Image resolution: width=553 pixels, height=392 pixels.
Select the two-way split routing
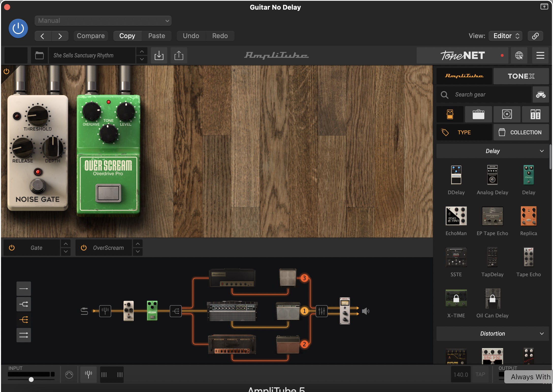pos(24,304)
